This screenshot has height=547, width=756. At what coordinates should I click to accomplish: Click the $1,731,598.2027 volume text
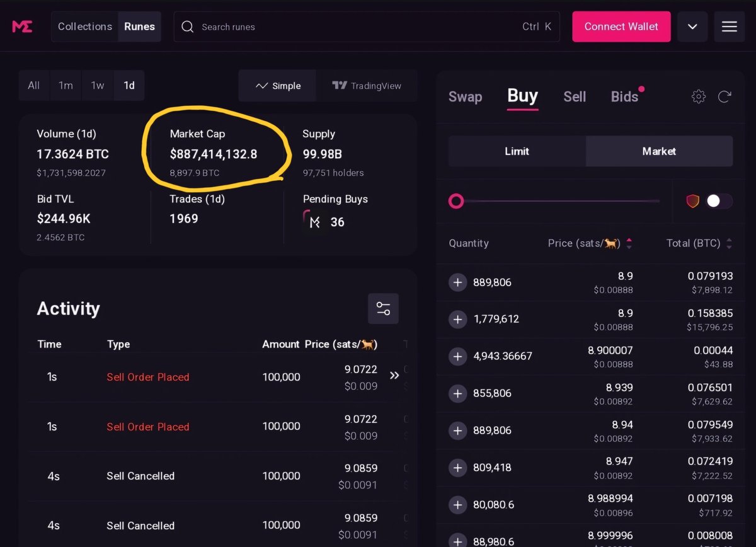tap(71, 173)
